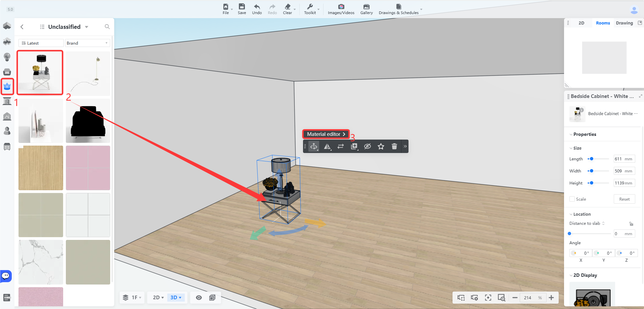Viewport: 644px width, 309px height.
Task: Pick the wood grain material swatch
Action: click(x=41, y=168)
